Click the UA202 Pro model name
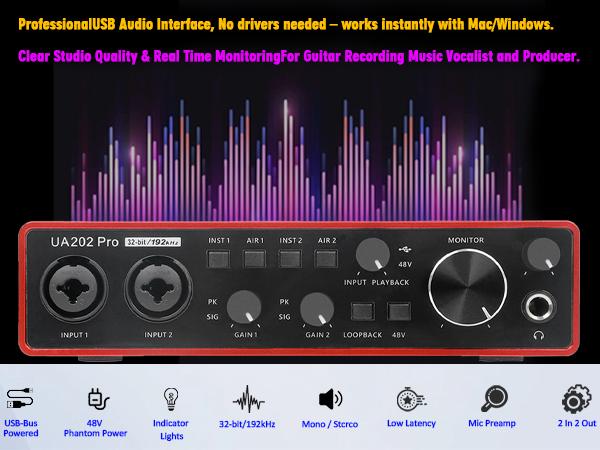 (x=85, y=242)
